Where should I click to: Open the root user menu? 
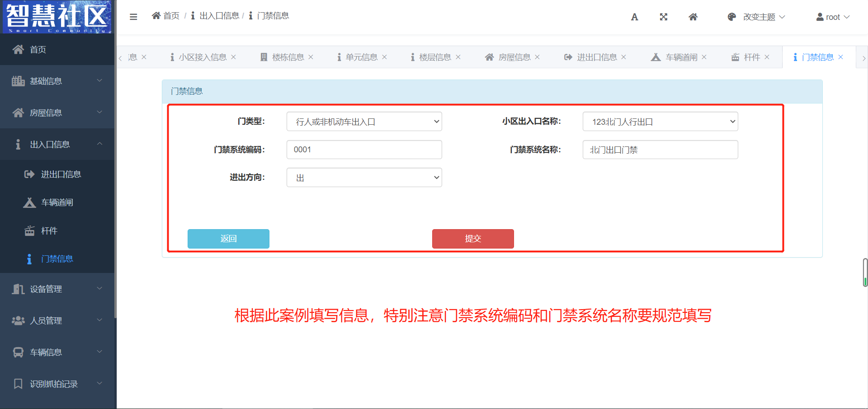pyautogui.click(x=833, y=17)
